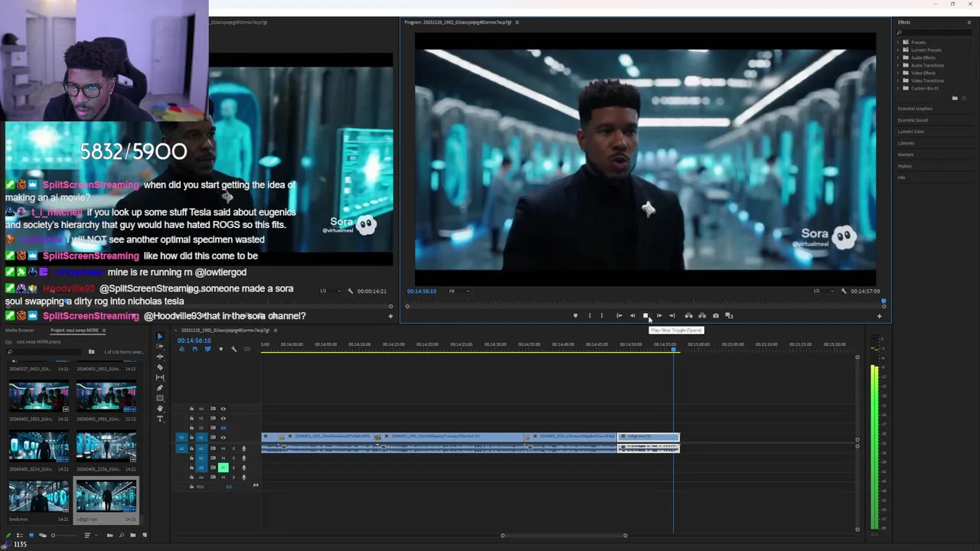Expand the Lumetri Presets folder
The height and width of the screenshot is (551, 980).
pyautogui.click(x=900, y=50)
